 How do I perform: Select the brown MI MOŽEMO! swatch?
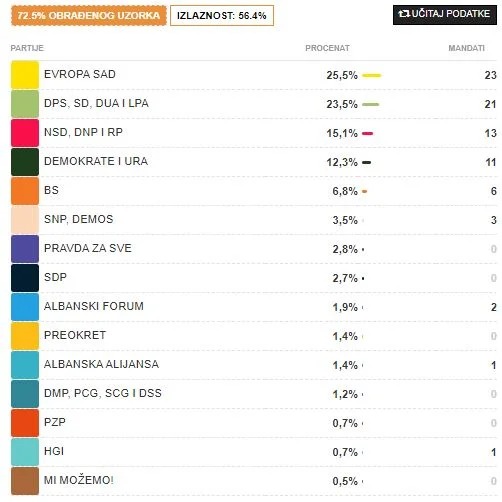click(25, 481)
